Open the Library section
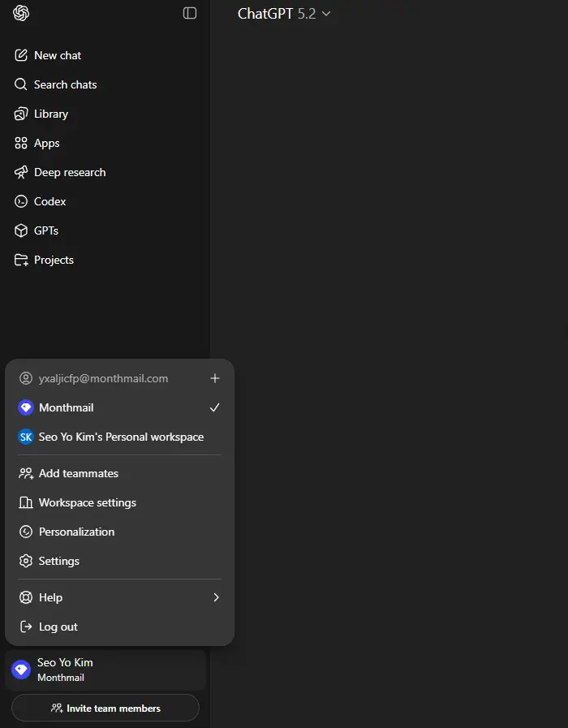Viewport: 568px width, 728px height. click(105, 114)
